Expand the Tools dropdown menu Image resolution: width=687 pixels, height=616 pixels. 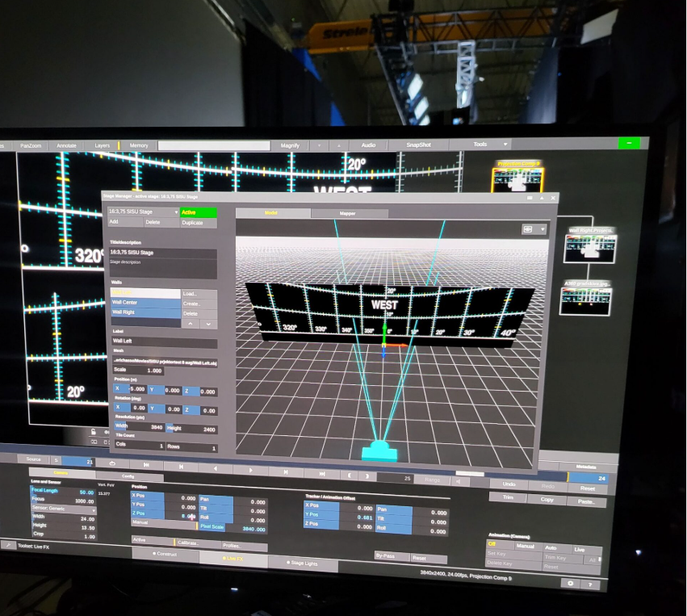point(491,145)
